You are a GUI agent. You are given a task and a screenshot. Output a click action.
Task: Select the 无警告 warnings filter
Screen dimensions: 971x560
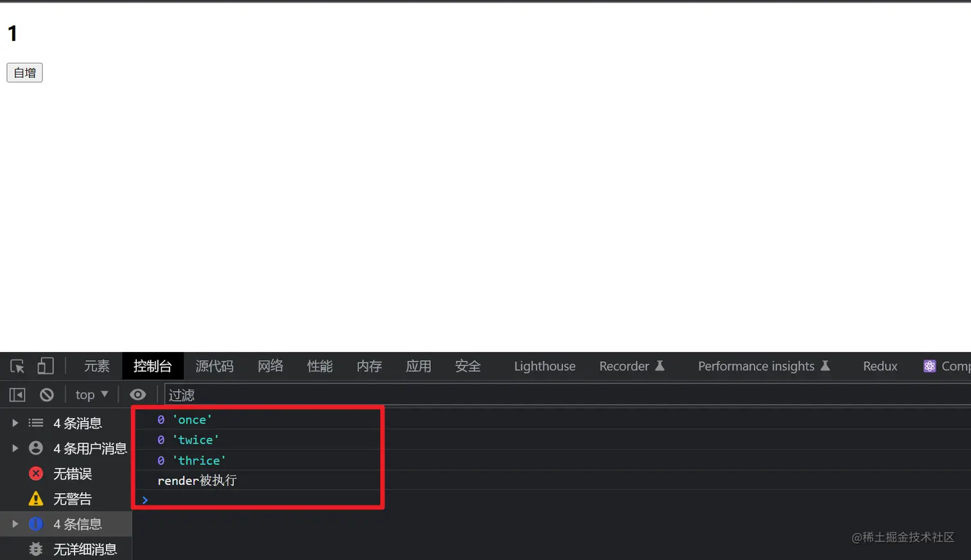[66, 498]
